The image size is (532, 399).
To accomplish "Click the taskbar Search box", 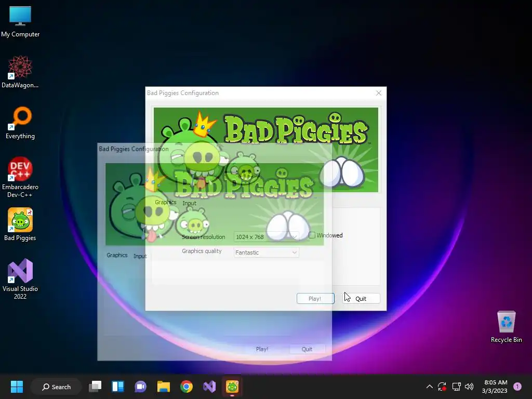I will click(56, 387).
